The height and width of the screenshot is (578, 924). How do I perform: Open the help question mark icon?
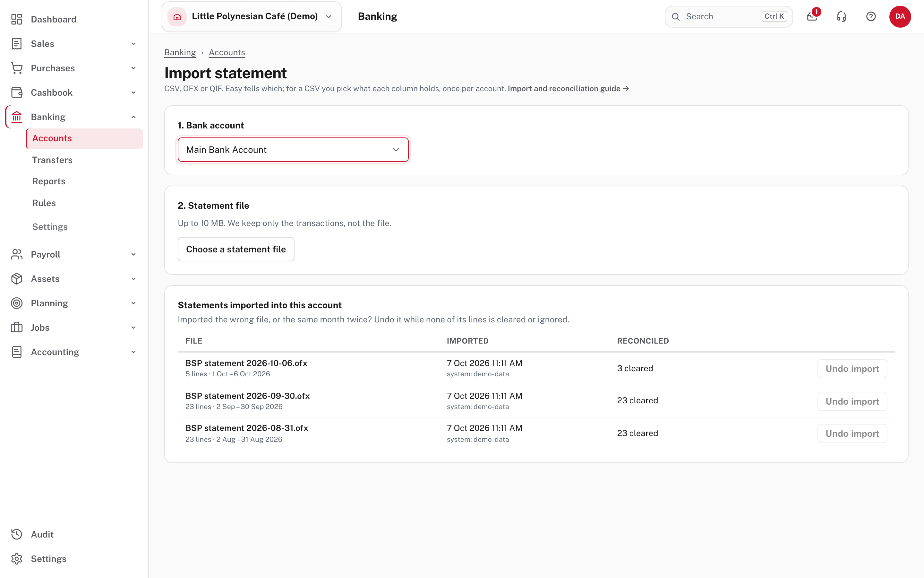click(871, 16)
